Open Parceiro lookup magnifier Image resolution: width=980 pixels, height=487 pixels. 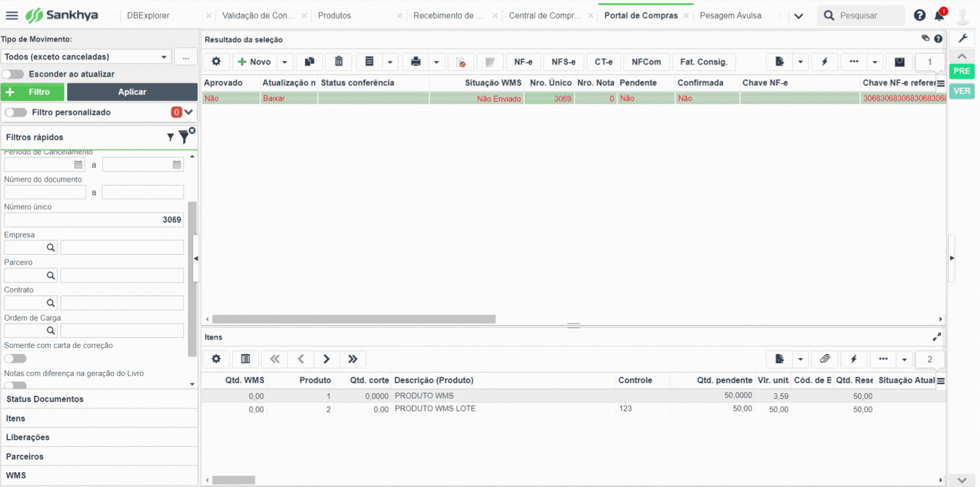click(x=51, y=275)
